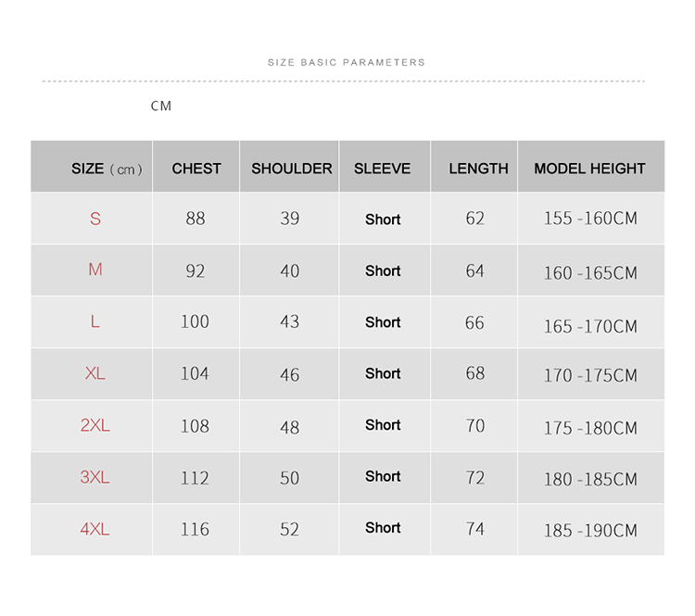Click the SIZE (cm) column header
The image size is (695, 616).
coord(107,169)
